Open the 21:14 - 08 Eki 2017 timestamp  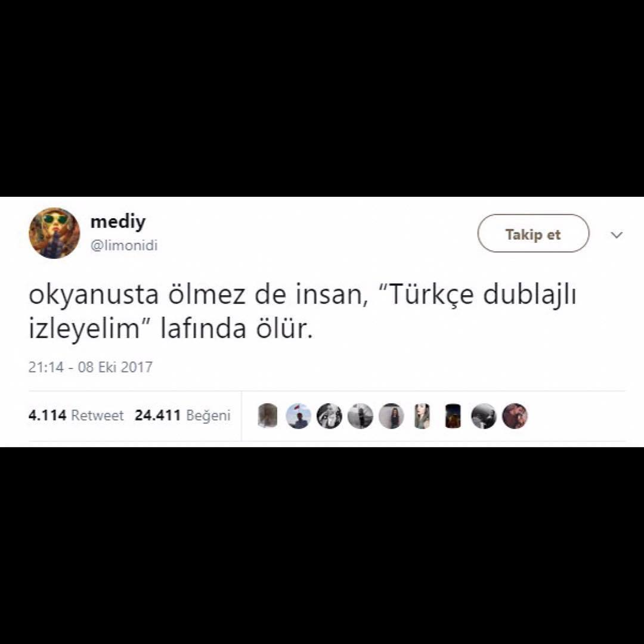tap(91, 367)
